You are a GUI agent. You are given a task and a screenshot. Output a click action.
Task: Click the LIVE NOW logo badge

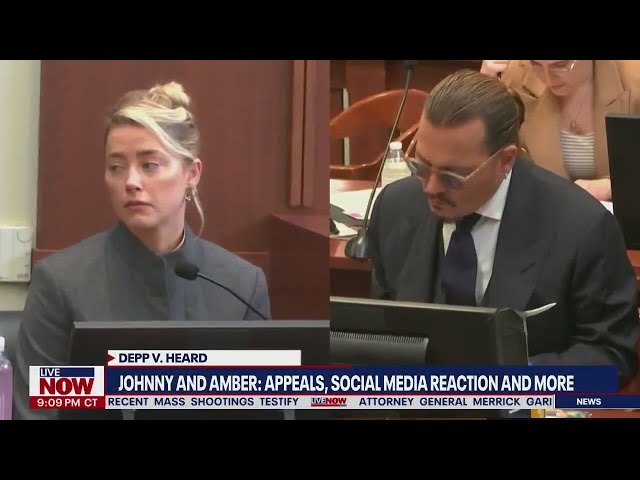tap(67, 381)
